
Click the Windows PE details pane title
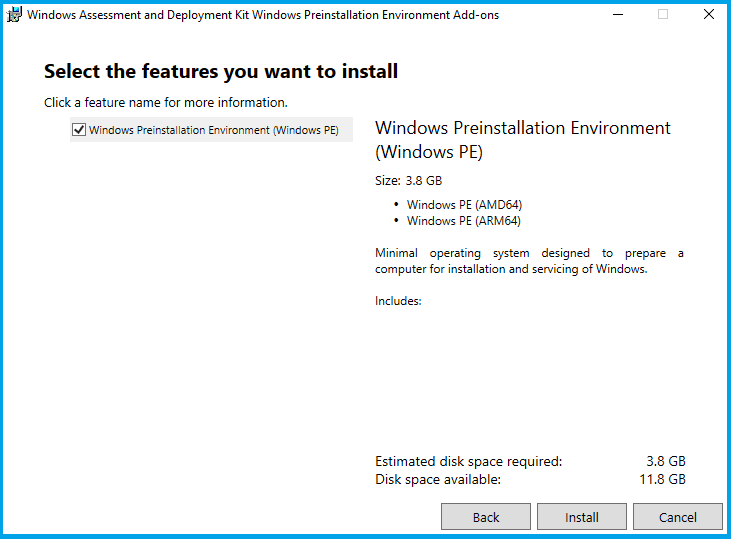522,140
